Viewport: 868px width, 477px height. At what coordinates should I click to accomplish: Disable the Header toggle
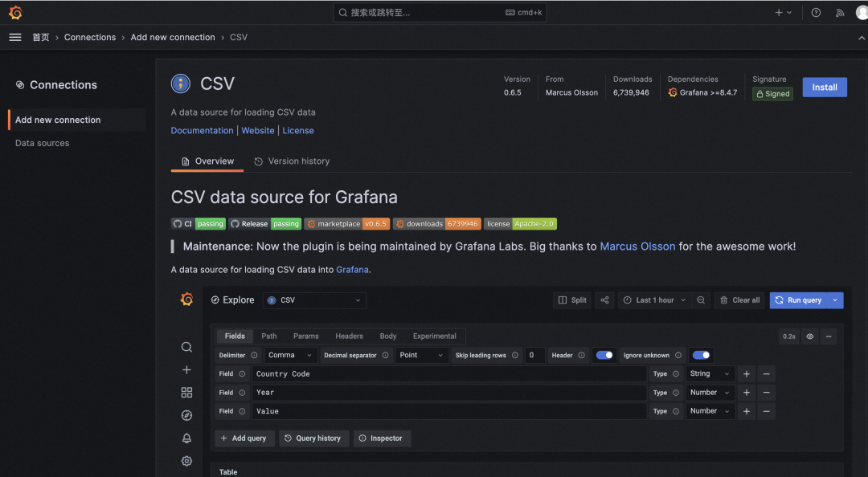point(604,354)
